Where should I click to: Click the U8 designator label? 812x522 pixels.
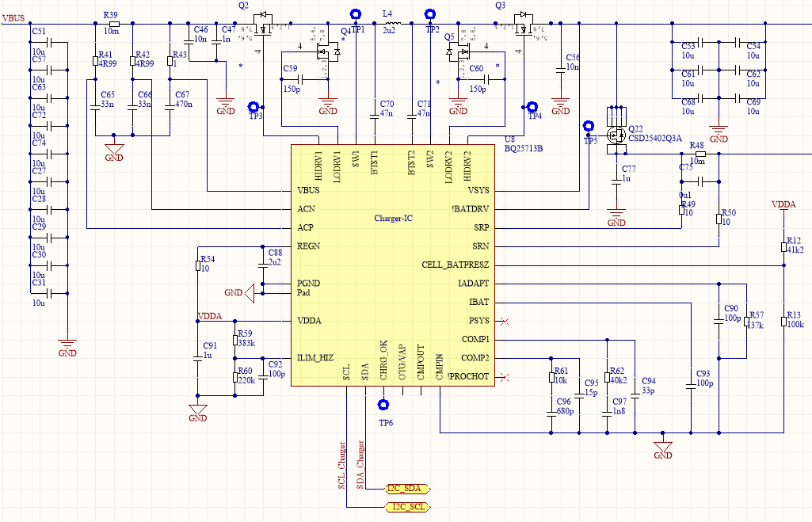point(509,139)
